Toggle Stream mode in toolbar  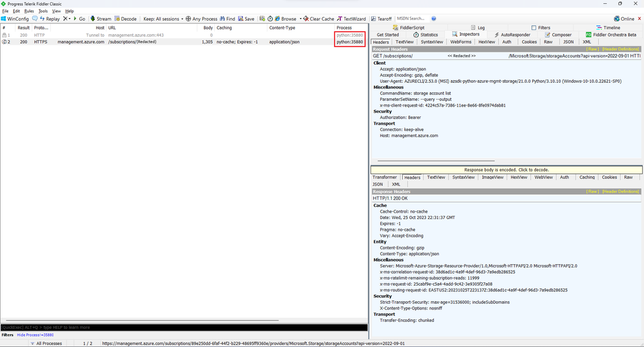101,19
